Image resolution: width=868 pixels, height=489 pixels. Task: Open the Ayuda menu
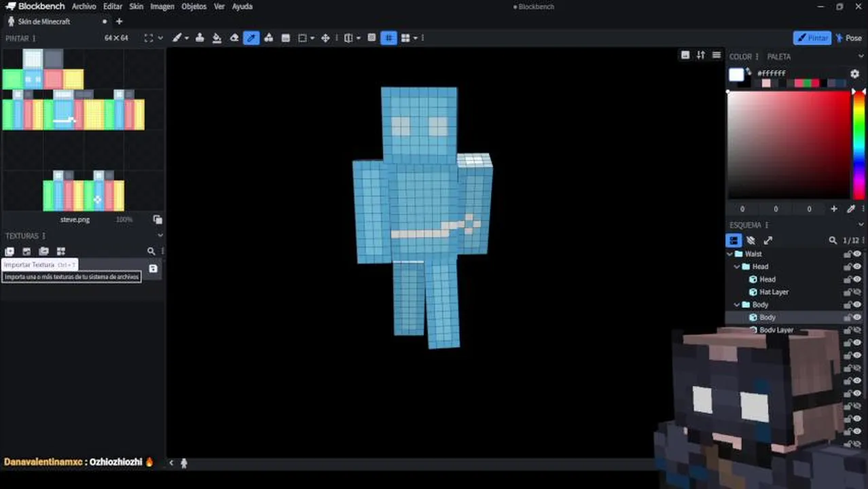(x=242, y=6)
